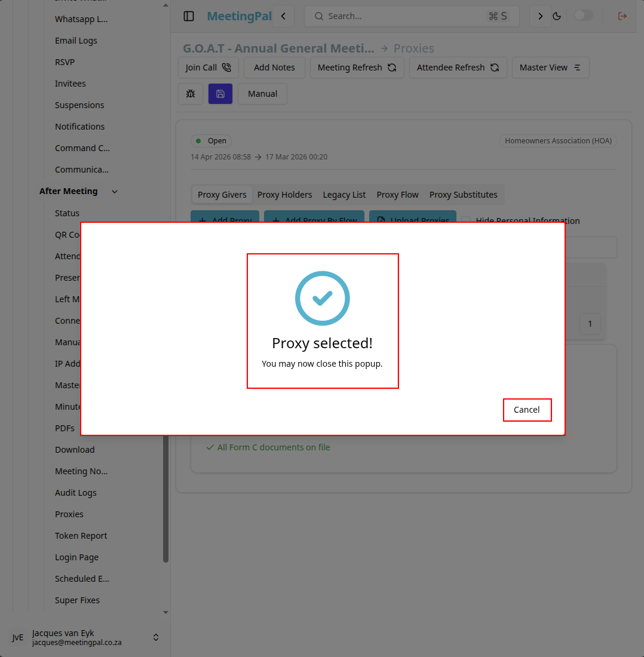Click 'Proxy selected!' heading

tap(322, 343)
